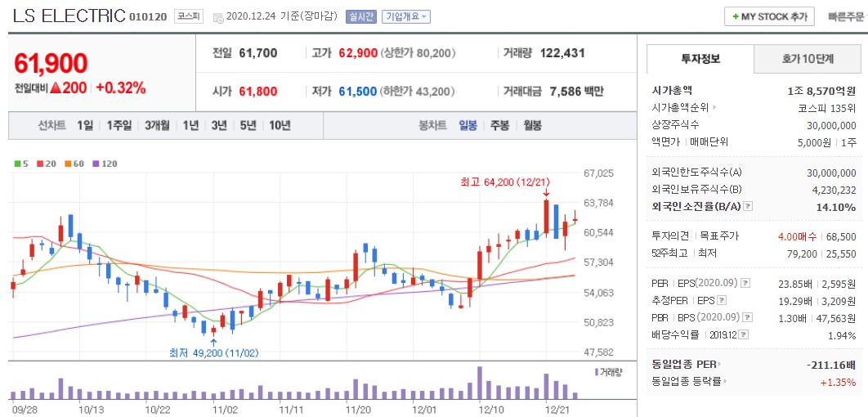The image size is (868, 417).
Task: Switch to the 투자정보 tab
Action: [x=700, y=59]
